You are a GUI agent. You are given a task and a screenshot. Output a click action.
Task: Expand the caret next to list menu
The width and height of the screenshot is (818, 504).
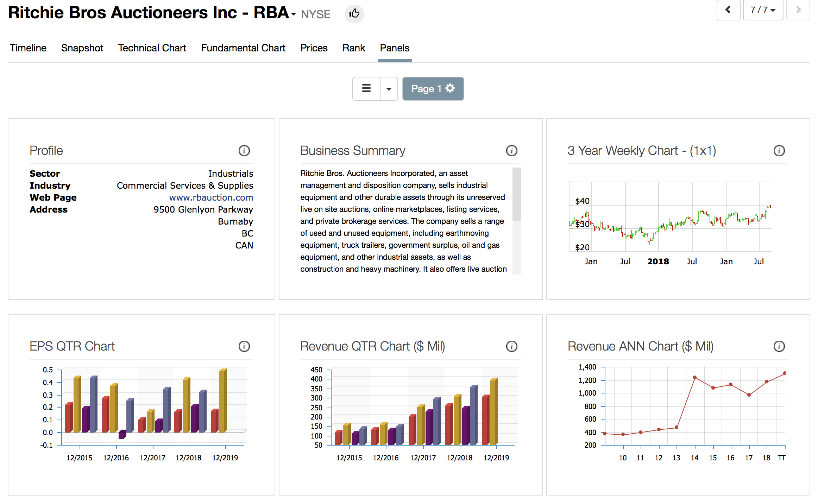[x=389, y=89]
